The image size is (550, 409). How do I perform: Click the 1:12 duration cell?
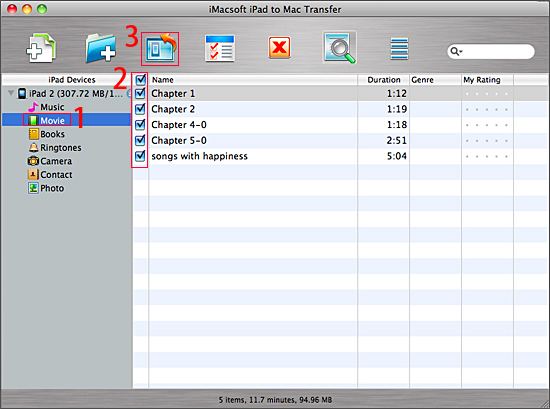coord(397,94)
